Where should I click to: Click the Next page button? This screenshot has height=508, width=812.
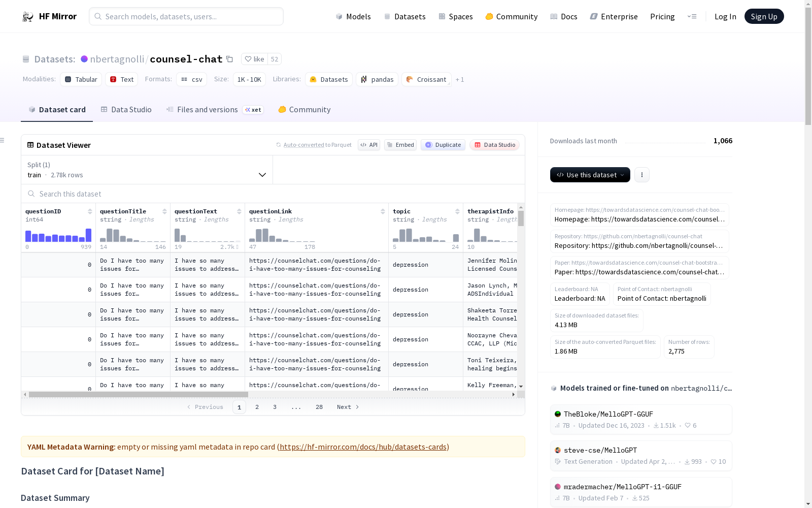point(348,407)
